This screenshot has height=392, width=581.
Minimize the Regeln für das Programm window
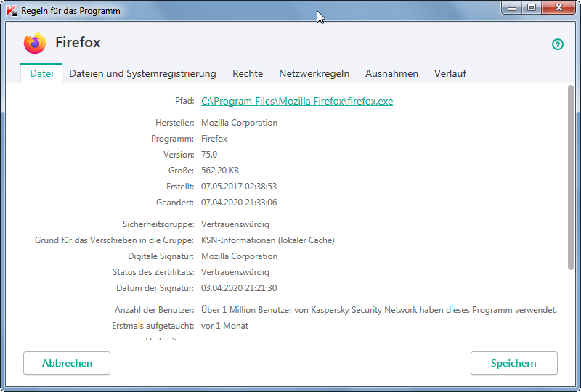(512, 8)
